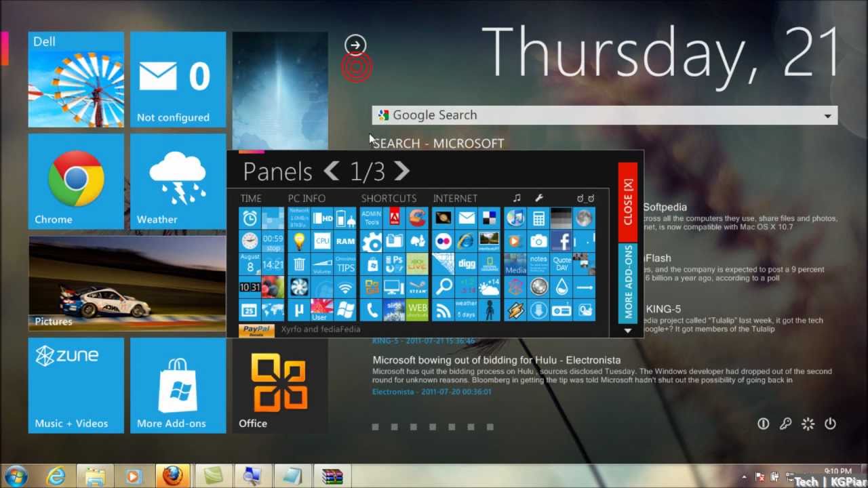The image size is (868, 488).
Task: Open Firefox from the taskbar
Action: point(173,476)
